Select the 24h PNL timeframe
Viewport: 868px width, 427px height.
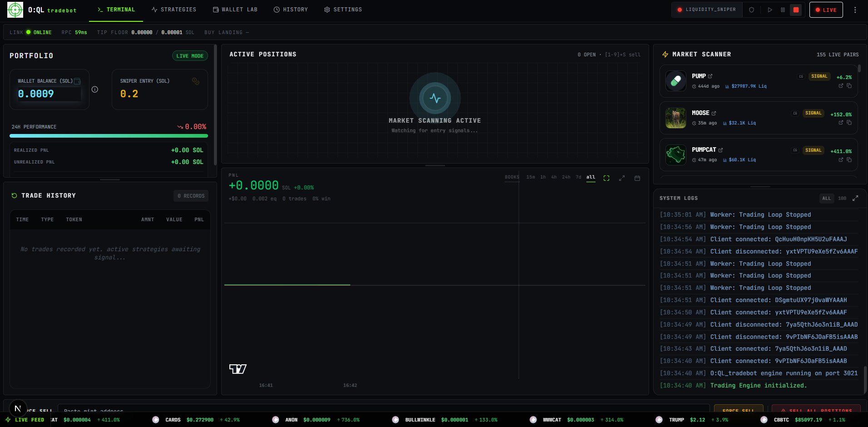pyautogui.click(x=566, y=178)
